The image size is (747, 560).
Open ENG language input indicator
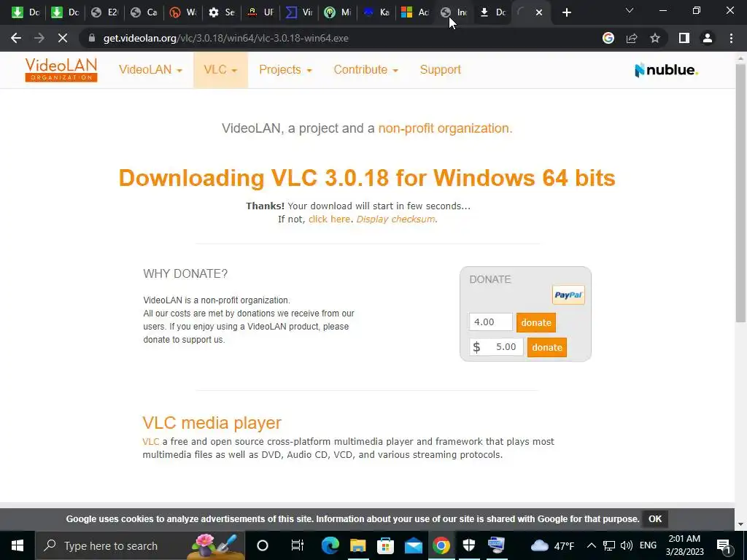click(648, 545)
